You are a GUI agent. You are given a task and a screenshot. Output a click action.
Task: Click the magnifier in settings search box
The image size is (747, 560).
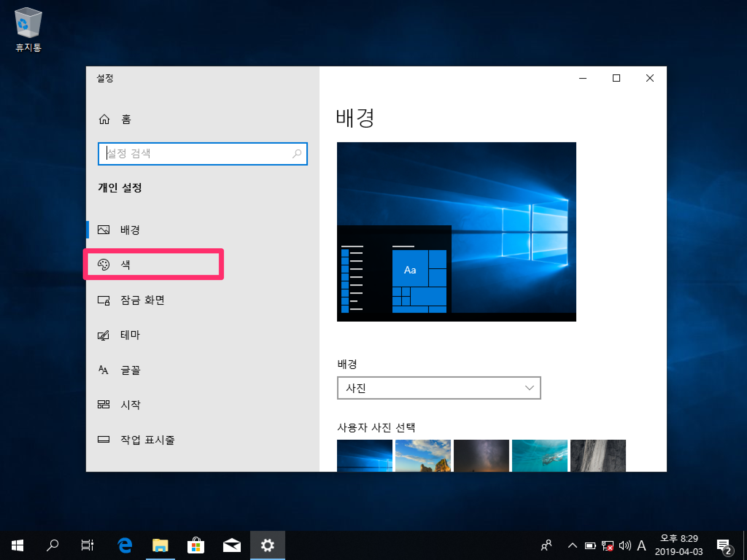297,153
